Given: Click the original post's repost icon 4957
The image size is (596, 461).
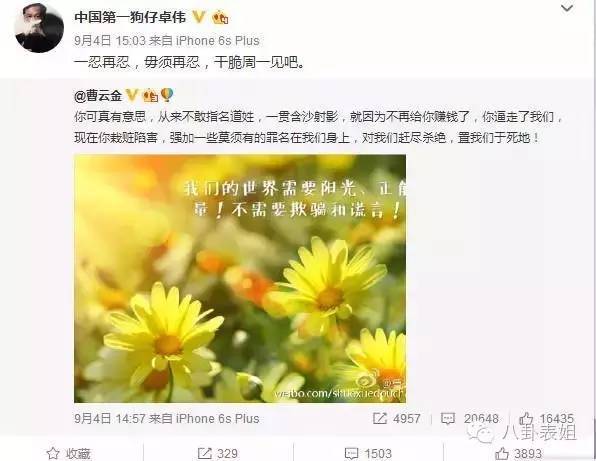Looking at the screenshot, I should [396, 418].
